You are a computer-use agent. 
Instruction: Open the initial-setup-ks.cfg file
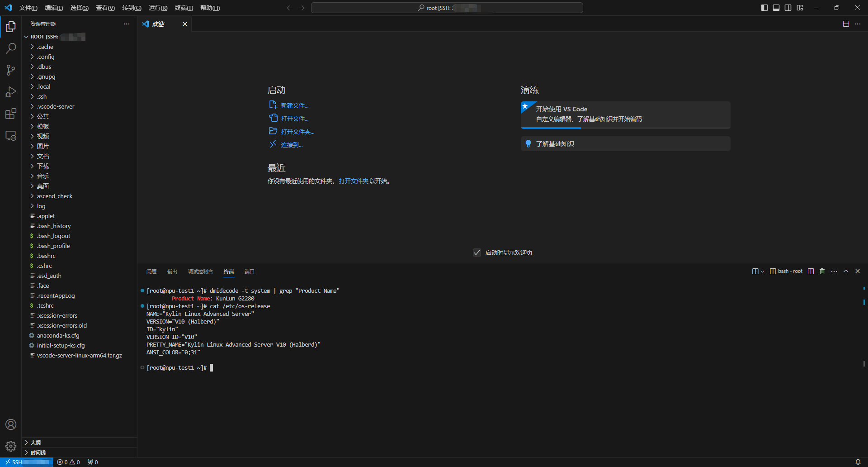[80, 345]
